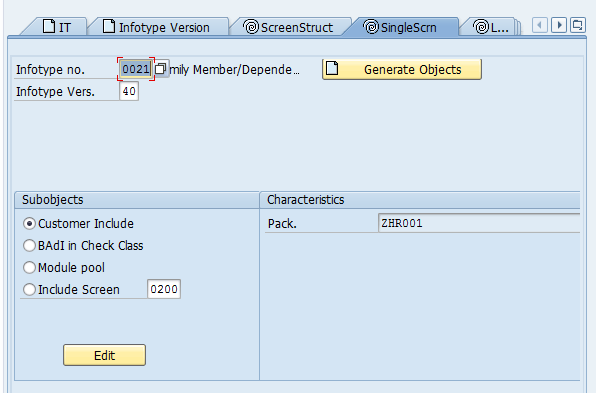
Task: Click the Edit button
Action: tap(105, 355)
